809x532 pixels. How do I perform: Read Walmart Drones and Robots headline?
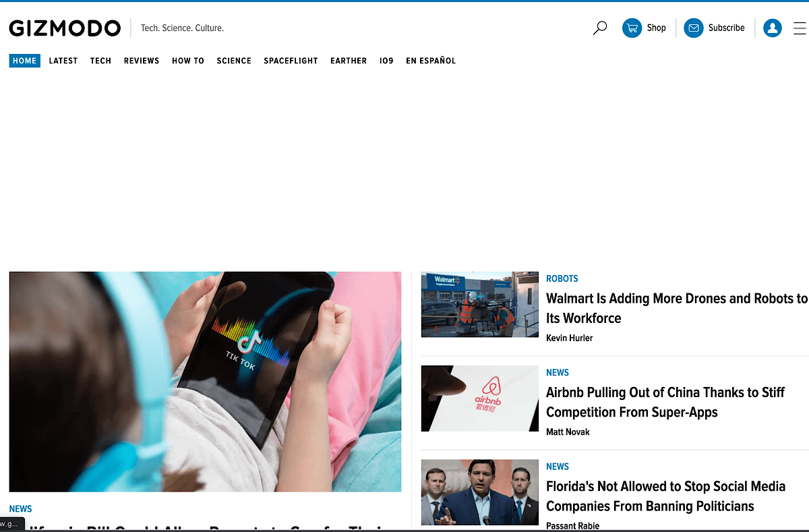click(x=677, y=308)
